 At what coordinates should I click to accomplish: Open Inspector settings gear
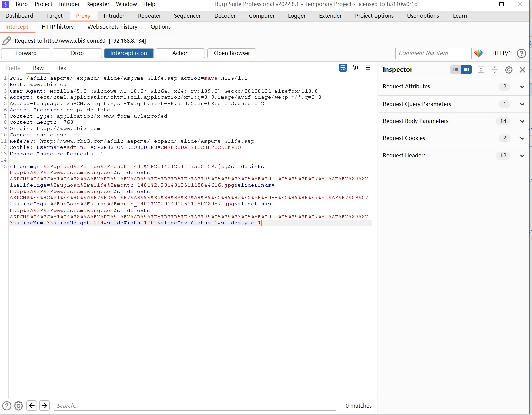[509, 70]
